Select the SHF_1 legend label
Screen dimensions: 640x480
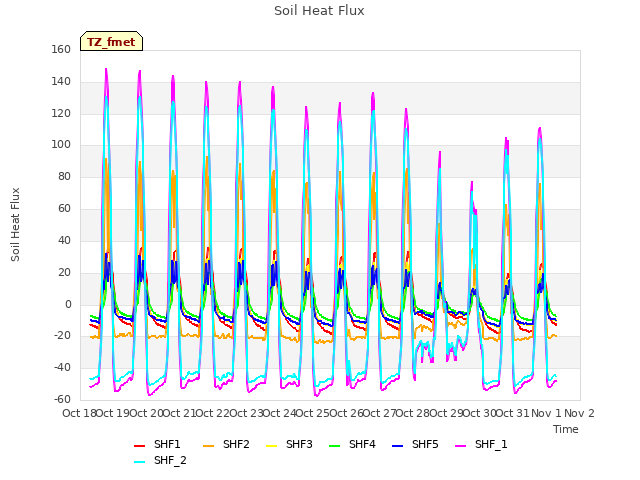tap(491, 444)
